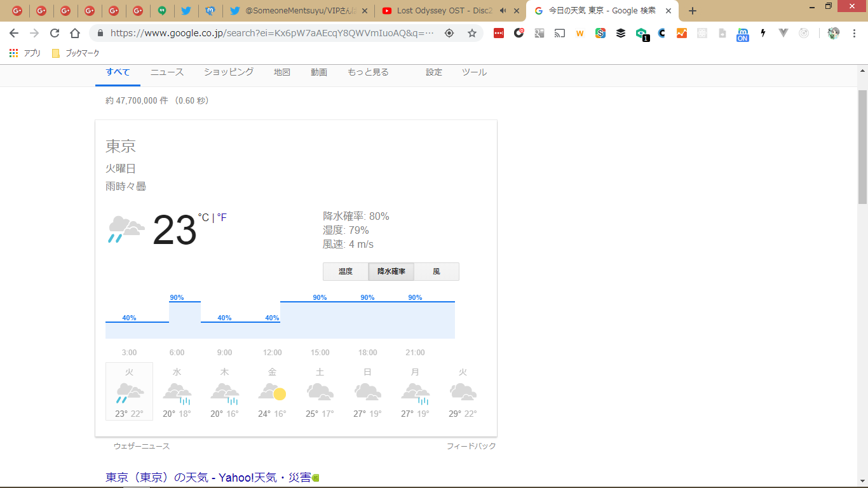The width and height of the screenshot is (868, 488).
Task: Switch weather graph to 風 (wind)
Action: click(437, 271)
